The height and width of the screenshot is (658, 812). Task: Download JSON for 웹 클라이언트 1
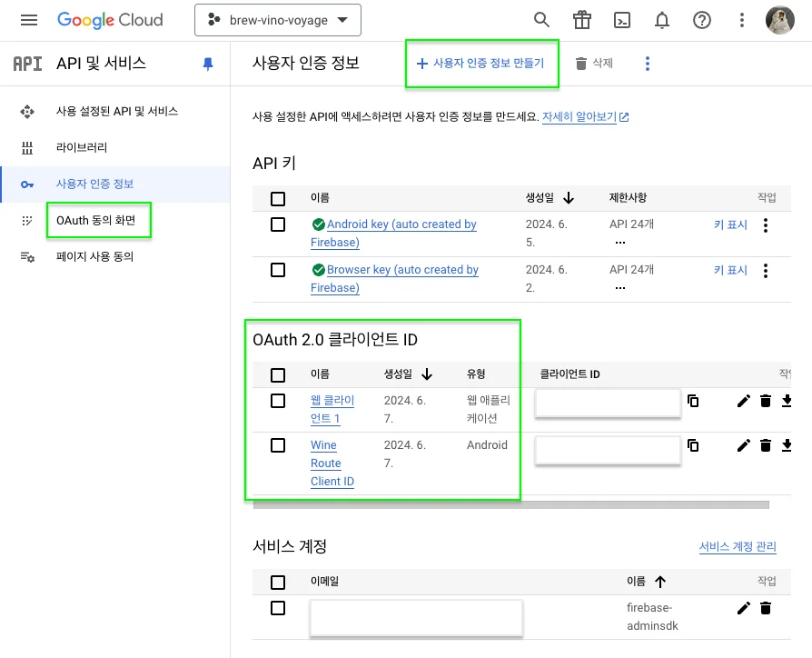coord(787,401)
